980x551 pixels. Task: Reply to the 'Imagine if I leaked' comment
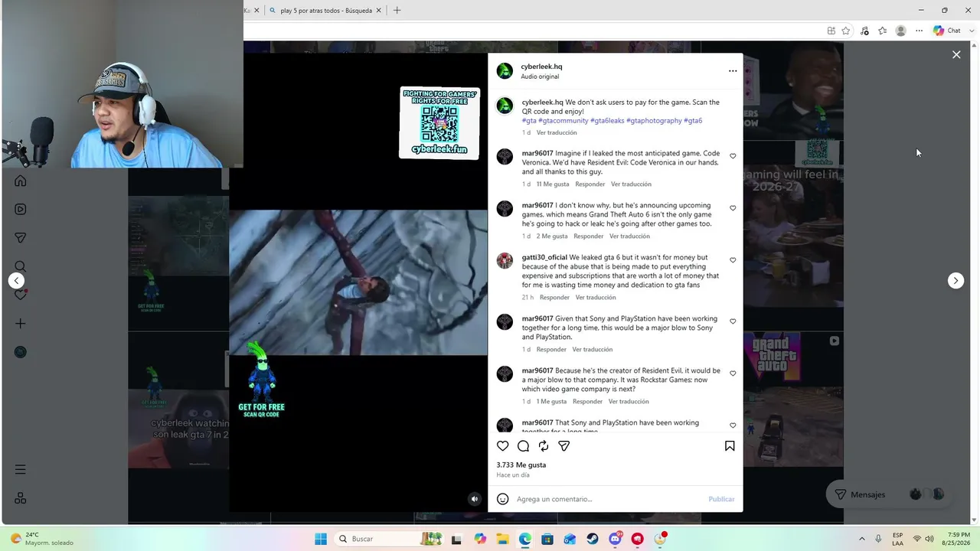point(590,184)
